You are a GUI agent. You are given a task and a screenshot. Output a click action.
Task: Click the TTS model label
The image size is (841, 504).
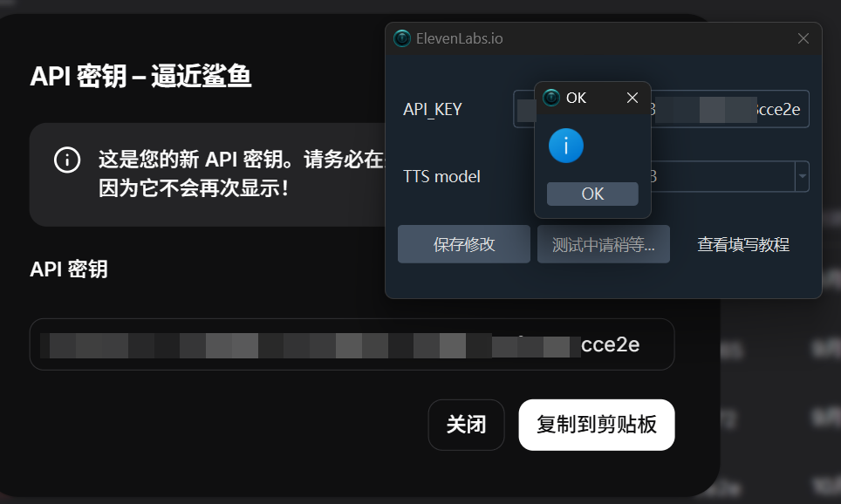pyautogui.click(x=441, y=176)
